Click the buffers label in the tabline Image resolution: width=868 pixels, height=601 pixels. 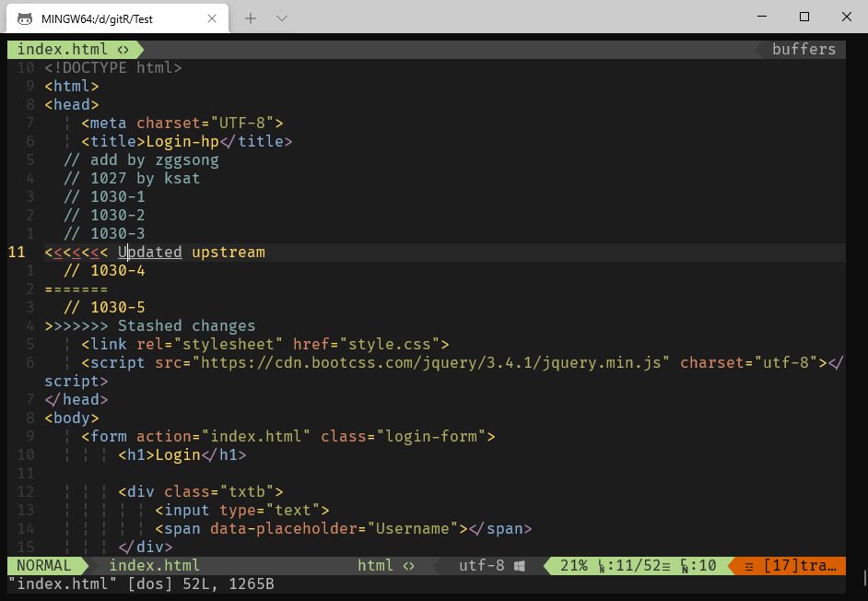click(803, 49)
